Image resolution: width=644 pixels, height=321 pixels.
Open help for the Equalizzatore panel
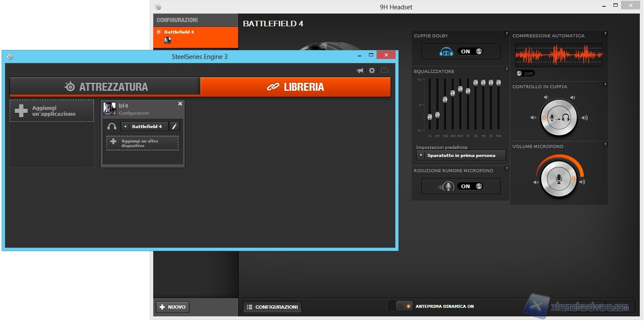(x=506, y=70)
